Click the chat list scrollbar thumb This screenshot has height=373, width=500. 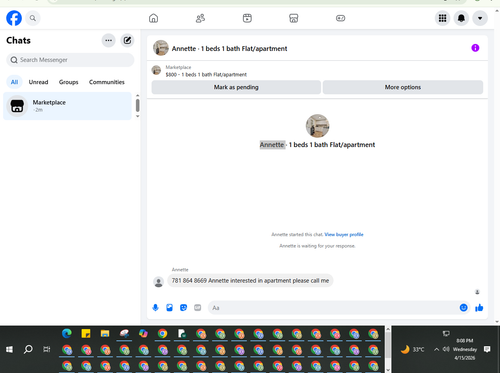[x=138, y=105]
